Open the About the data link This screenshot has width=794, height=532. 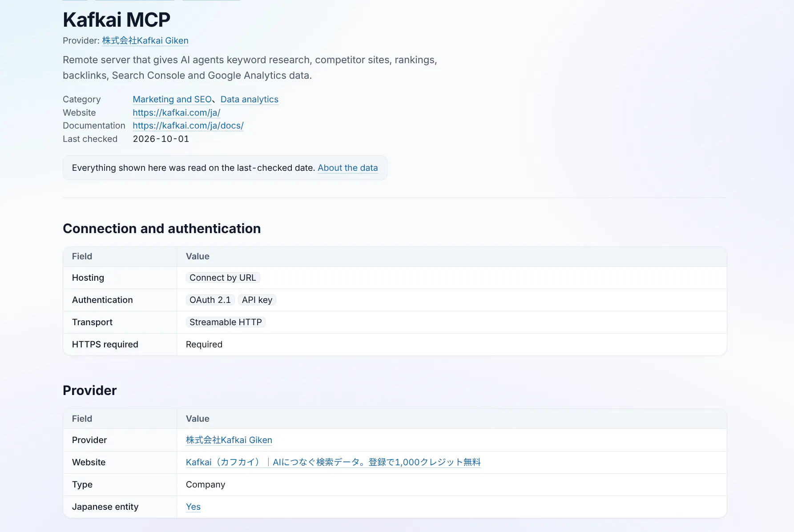348,168
